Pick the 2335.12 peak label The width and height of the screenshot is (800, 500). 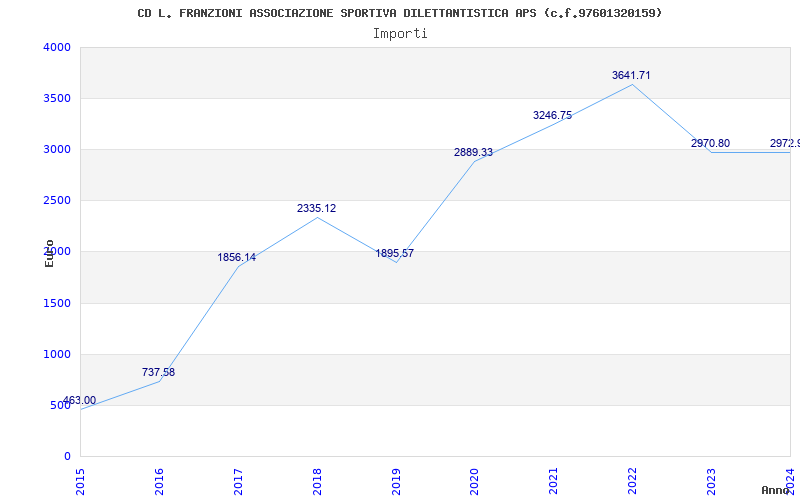click(x=316, y=209)
